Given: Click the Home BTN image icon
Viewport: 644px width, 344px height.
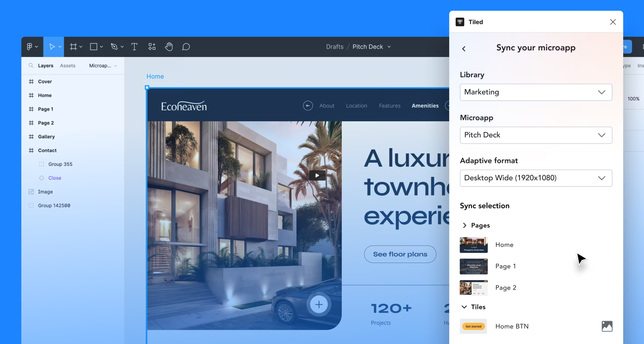Looking at the screenshot, I should (x=607, y=326).
